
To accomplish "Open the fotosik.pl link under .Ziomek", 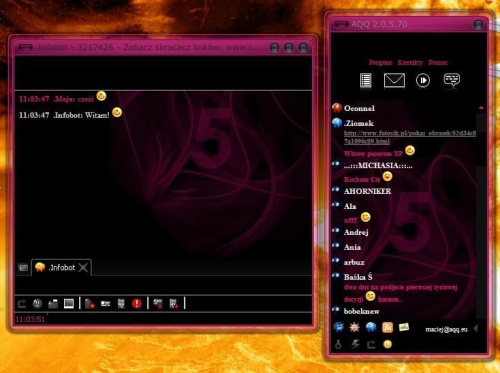I will [410, 137].
